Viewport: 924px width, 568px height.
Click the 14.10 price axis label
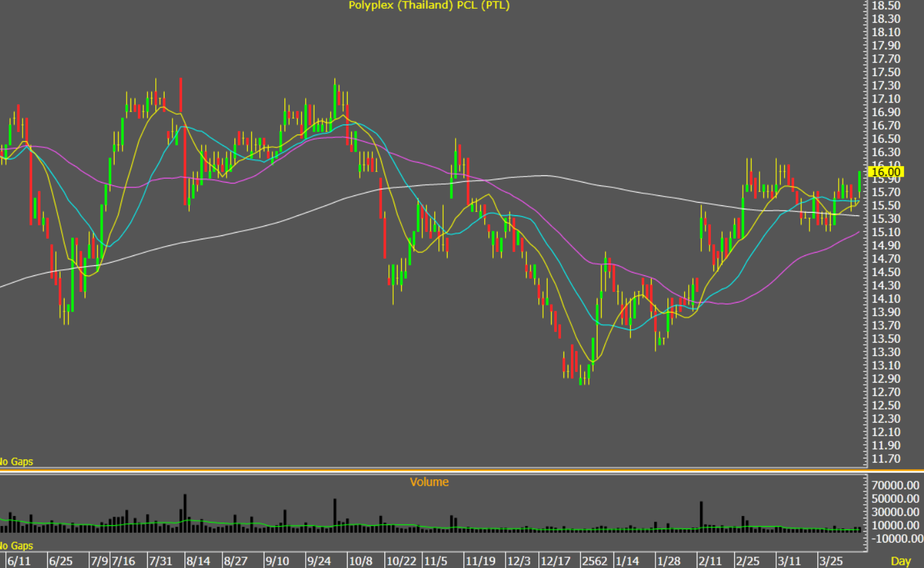pos(886,299)
